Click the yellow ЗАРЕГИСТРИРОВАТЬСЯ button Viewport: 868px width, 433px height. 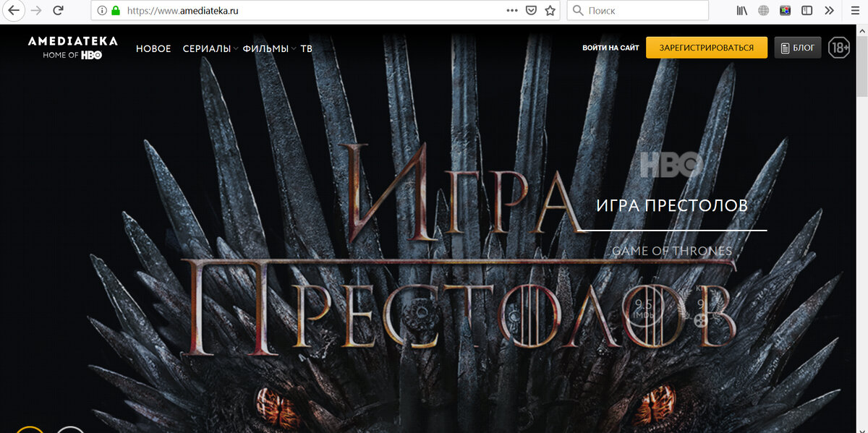[x=707, y=48]
